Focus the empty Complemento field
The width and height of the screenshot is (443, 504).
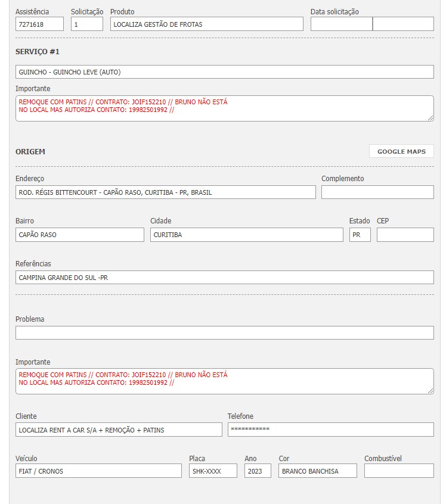coord(377,192)
